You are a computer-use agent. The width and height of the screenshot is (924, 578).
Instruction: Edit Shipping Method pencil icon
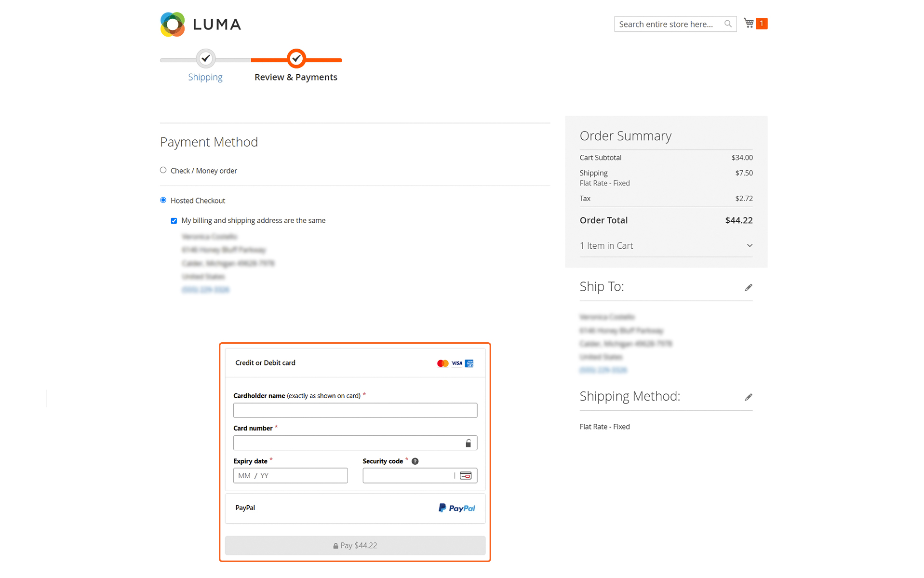click(x=748, y=397)
